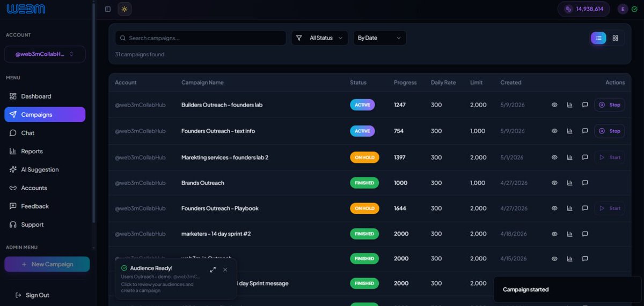The width and height of the screenshot is (644, 306).
Task: Stop Builders Outreach – founders lab campaign
Action: tap(610, 105)
